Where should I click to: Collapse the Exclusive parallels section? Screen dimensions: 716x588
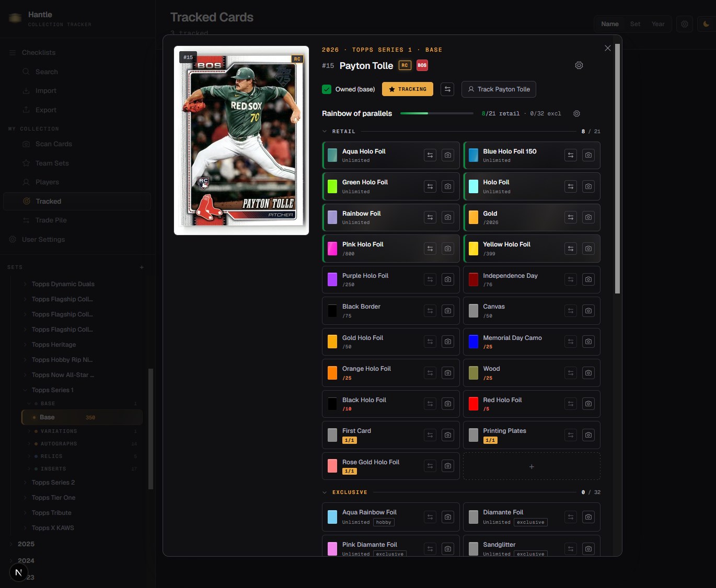(x=325, y=492)
